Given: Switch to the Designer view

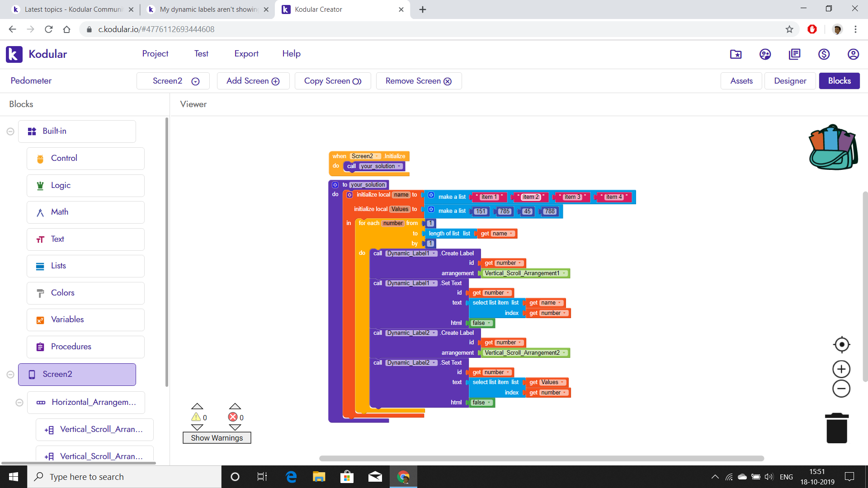Looking at the screenshot, I should coord(790,81).
